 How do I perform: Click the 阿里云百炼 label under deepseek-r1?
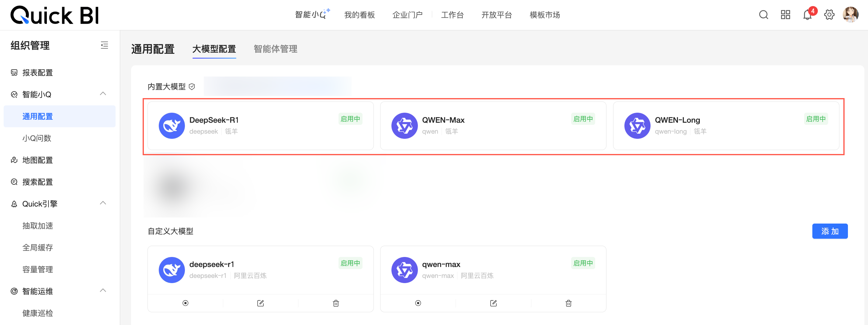click(x=250, y=276)
